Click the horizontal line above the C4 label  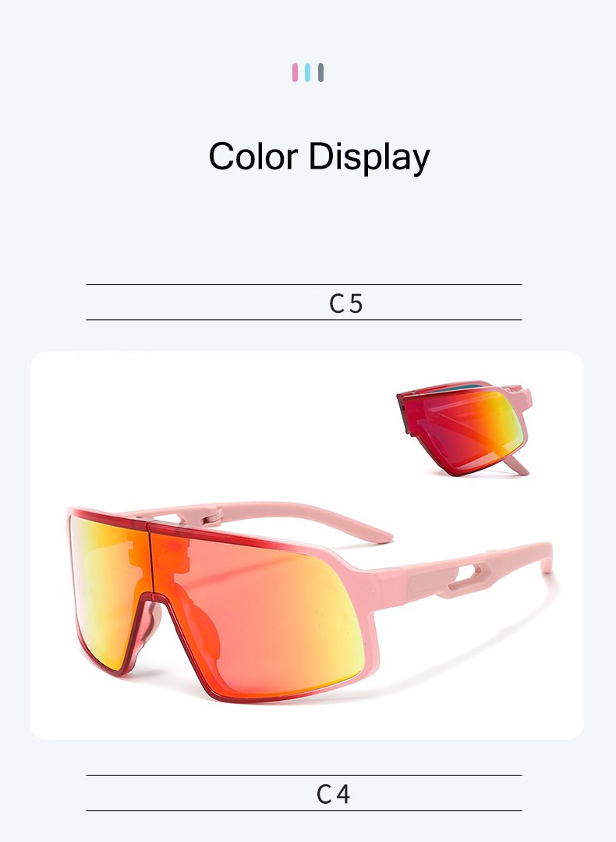click(x=303, y=775)
